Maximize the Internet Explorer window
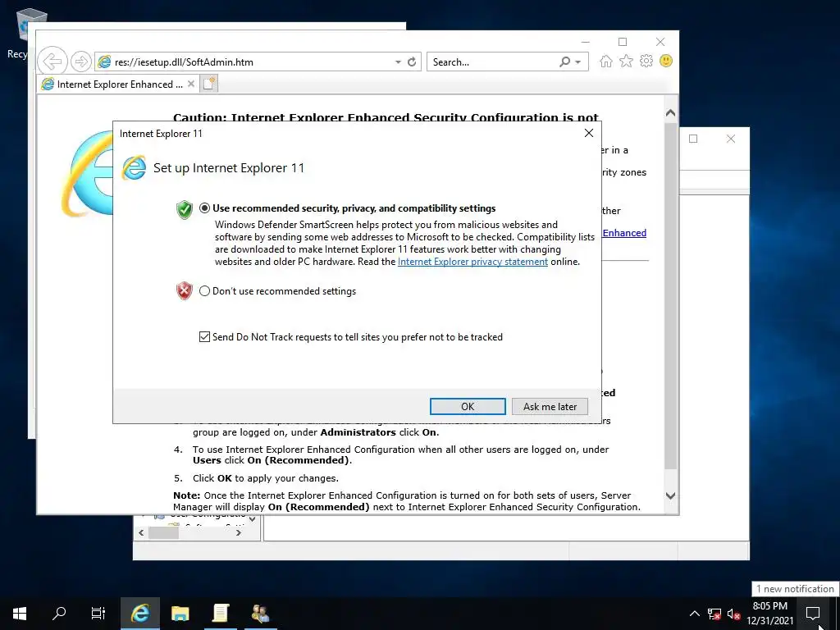The width and height of the screenshot is (840, 630). 623,42
